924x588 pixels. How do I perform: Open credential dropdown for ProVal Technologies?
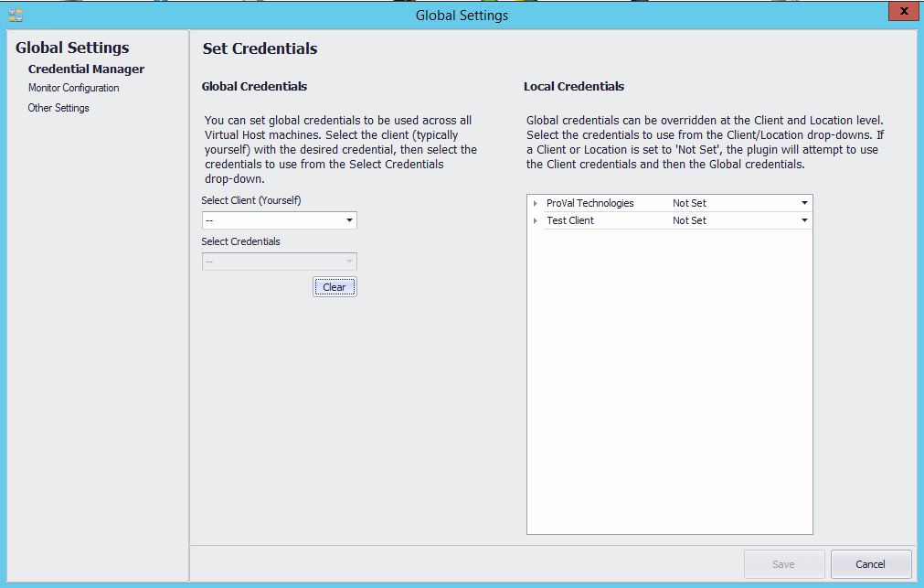coord(804,203)
